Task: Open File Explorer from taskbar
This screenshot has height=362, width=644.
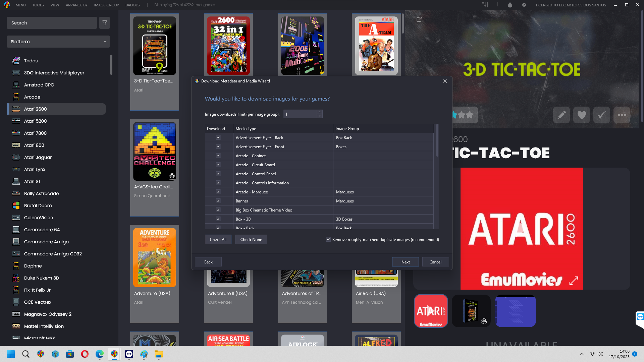Action: coord(159,354)
